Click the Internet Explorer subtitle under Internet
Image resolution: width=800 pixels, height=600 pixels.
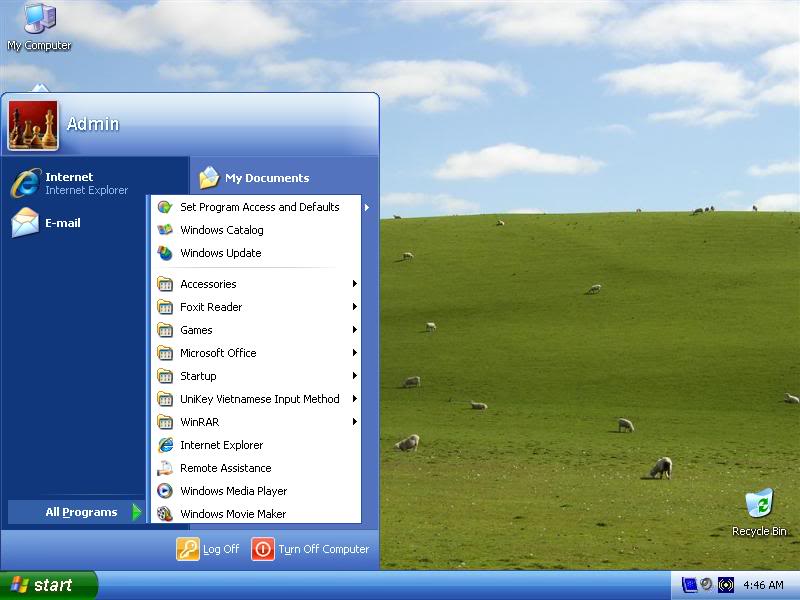click(86, 190)
